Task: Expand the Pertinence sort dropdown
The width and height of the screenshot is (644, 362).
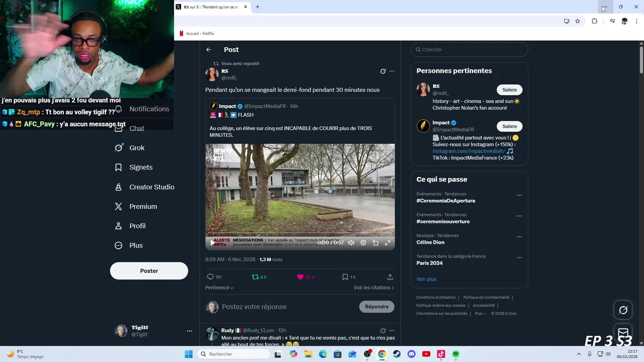Action: click(x=219, y=288)
